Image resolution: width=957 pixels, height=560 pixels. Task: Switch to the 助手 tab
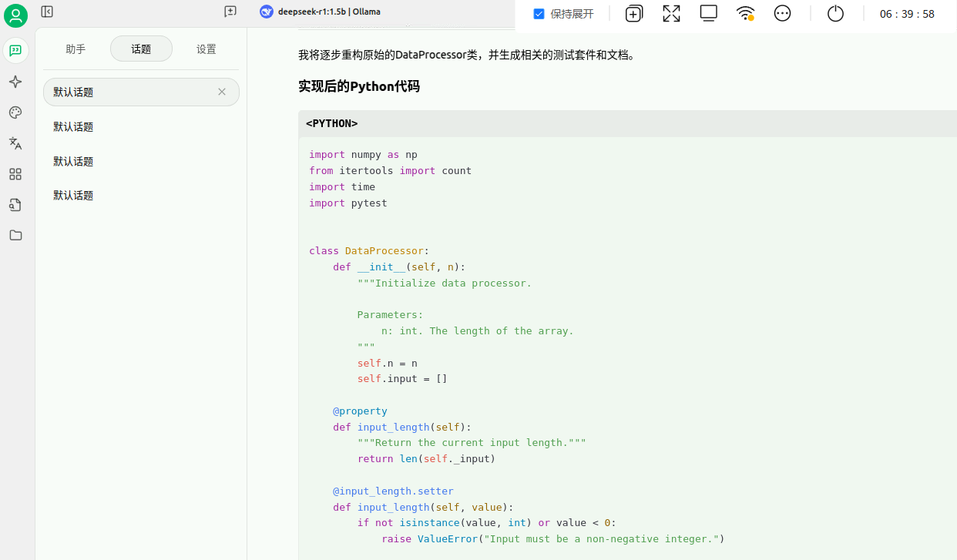pyautogui.click(x=76, y=49)
